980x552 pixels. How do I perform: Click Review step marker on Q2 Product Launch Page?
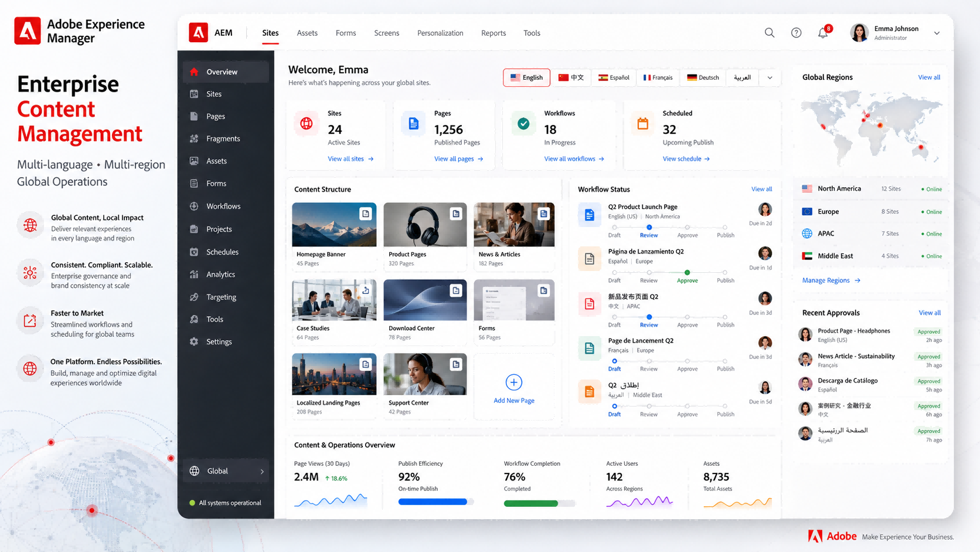[649, 227]
